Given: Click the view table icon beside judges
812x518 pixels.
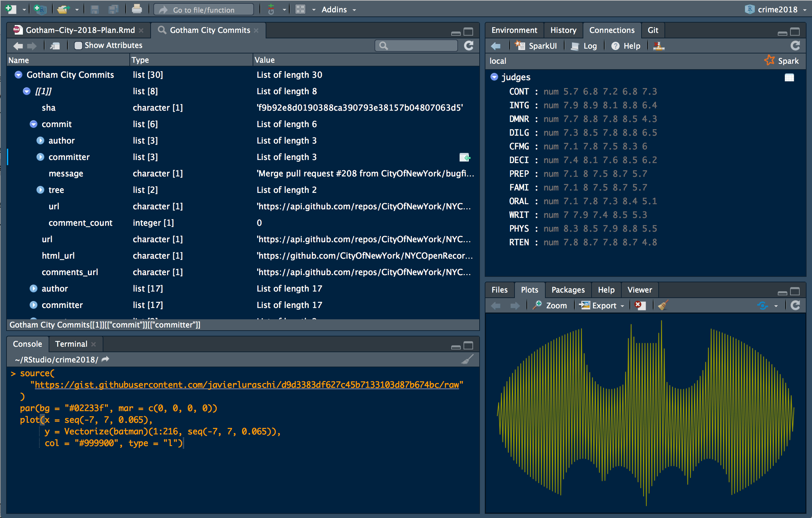Looking at the screenshot, I should (x=789, y=77).
